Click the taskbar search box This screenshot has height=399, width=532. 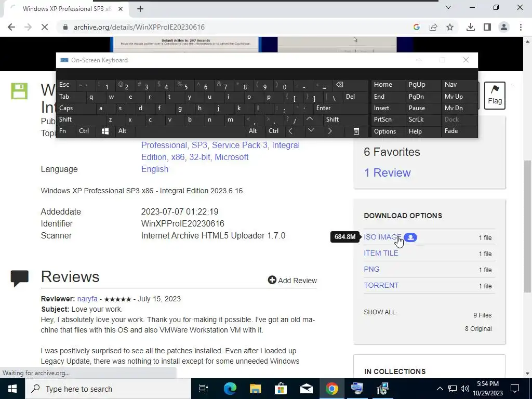coord(108,389)
